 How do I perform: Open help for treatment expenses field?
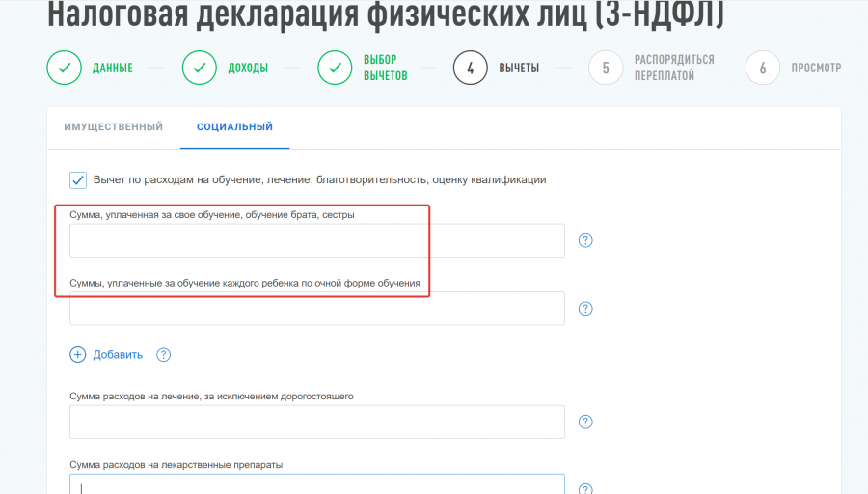click(x=585, y=422)
